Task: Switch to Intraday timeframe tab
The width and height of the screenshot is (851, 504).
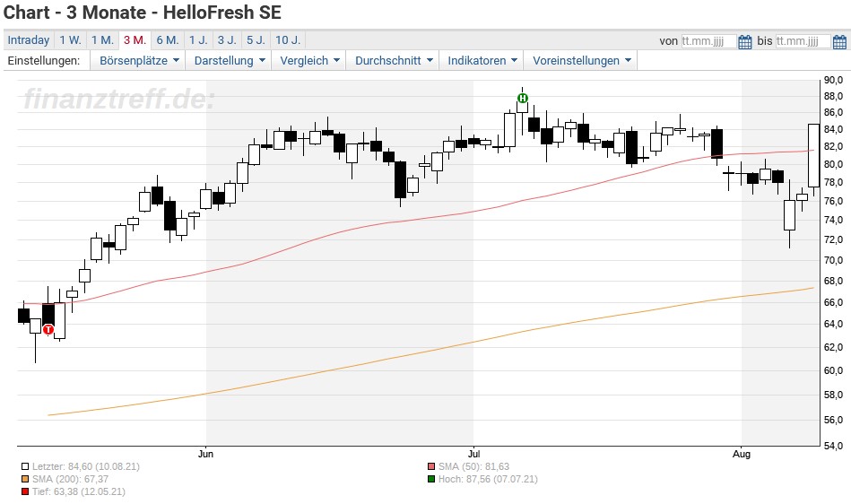Action: [x=28, y=40]
